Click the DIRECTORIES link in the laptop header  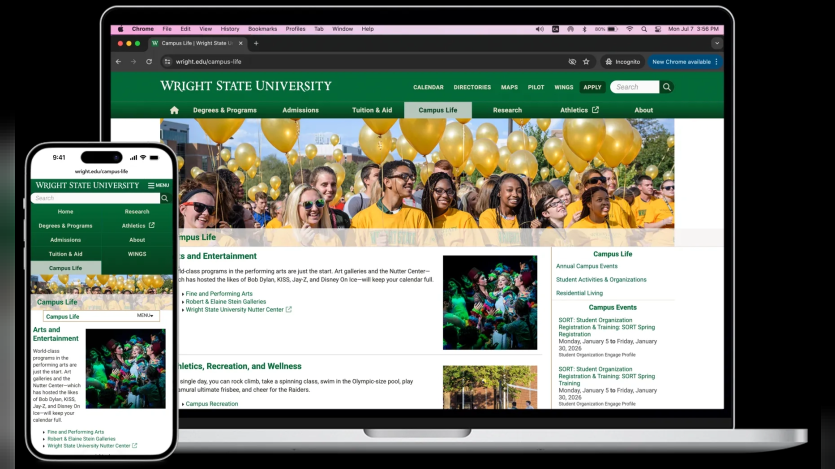pos(472,87)
